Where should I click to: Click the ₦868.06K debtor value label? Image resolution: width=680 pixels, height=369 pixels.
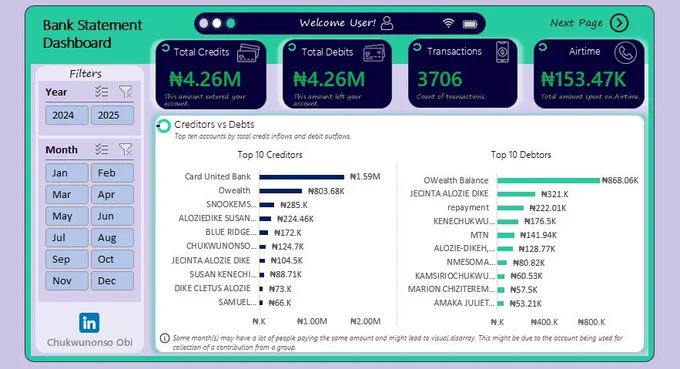pos(620,180)
